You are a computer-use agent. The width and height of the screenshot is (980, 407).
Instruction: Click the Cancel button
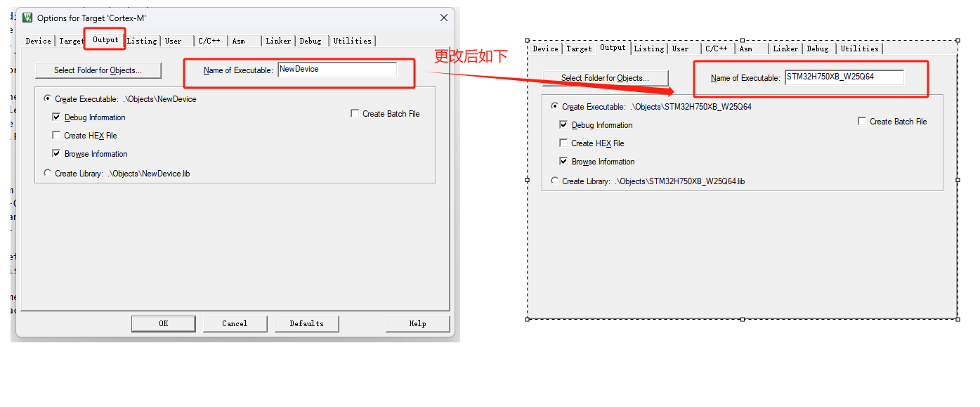pyautogui.click(x=235, y=323)
